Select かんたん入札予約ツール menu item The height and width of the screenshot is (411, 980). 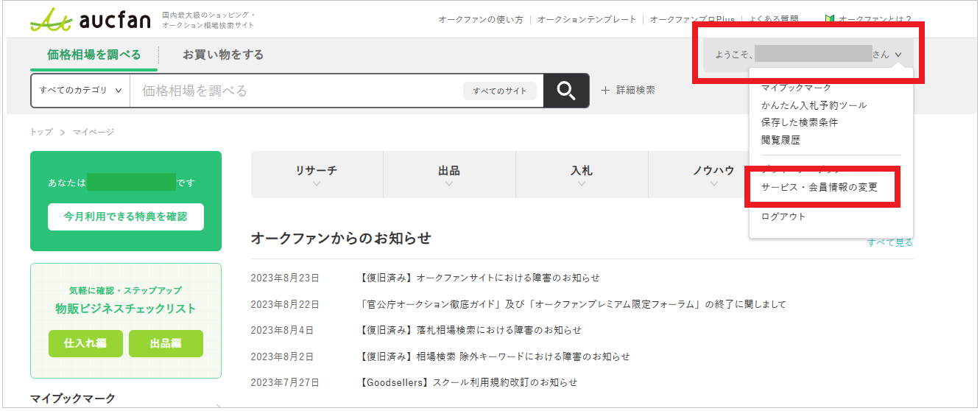(814, 105)
